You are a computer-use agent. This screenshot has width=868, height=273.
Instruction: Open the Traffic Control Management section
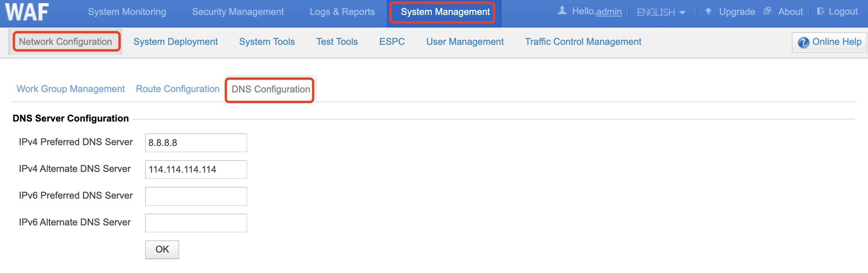(x=583, y=42)
